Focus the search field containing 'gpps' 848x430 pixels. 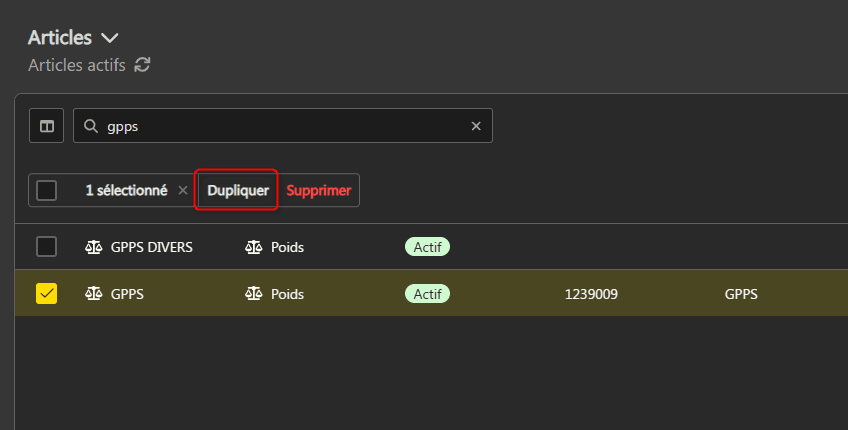pyautogui.click(x=280, y=126)
